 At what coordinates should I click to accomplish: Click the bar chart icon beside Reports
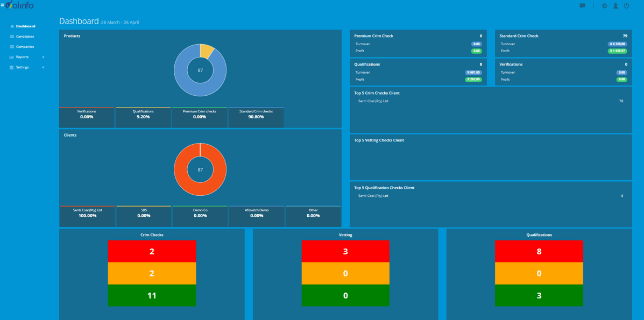[11, 57]
